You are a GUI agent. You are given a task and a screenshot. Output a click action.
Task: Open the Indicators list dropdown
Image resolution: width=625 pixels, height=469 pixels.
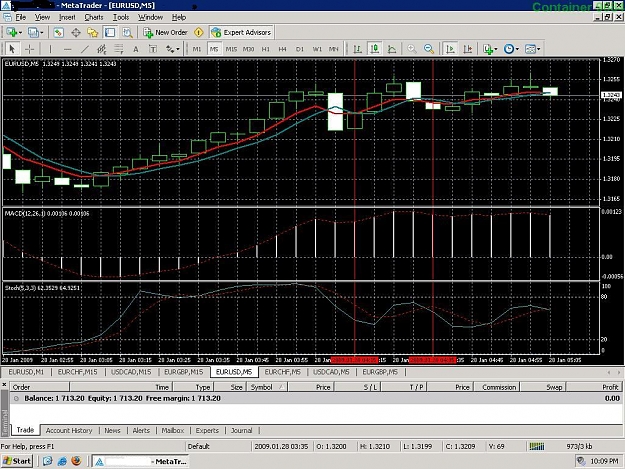pyautogui.click(x=490, y=49)
